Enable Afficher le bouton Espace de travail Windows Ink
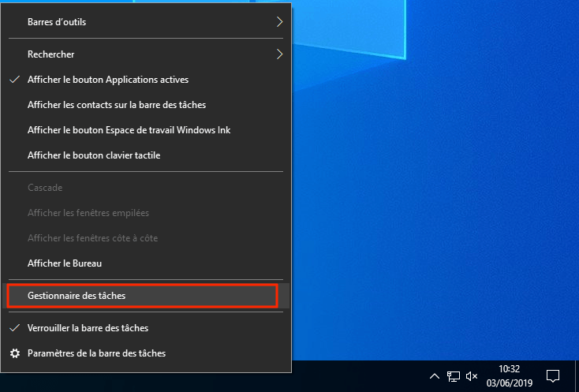 pyautogui.click(x=129, y=130)
